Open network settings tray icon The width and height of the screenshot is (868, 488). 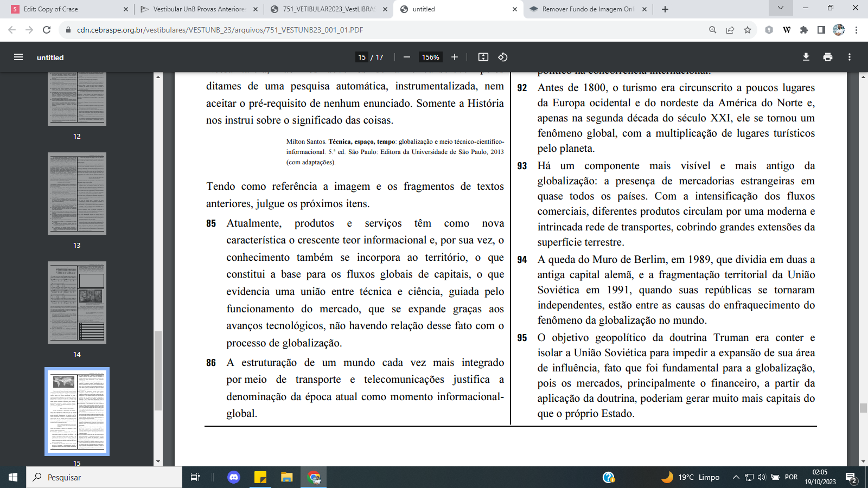coord(749,477)
